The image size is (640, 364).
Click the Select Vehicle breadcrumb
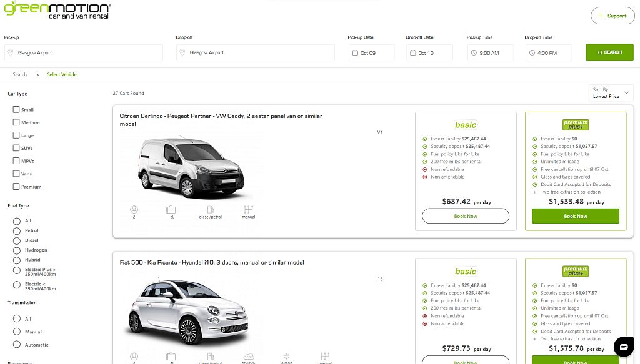[x=61, y=74]
